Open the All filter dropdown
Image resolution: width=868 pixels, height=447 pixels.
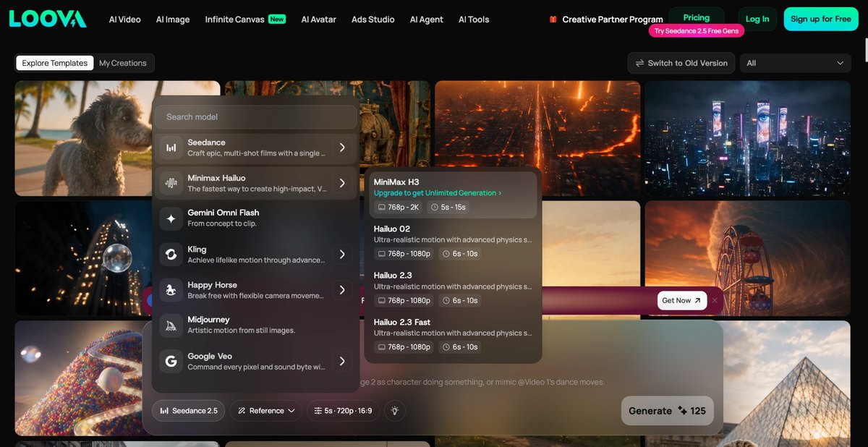click(x=795, y=63)
